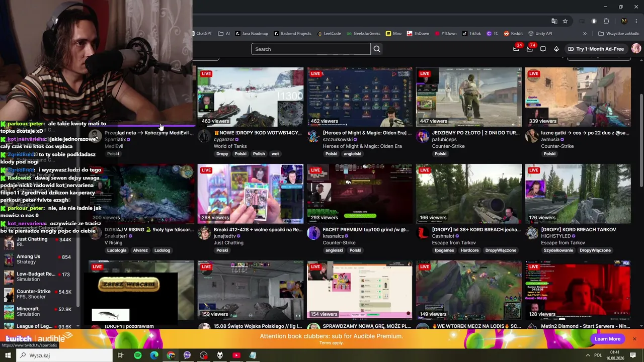Open krasnalcs channel avatar
This screenshot has width=644, height=362.
(x=313, y=233)
